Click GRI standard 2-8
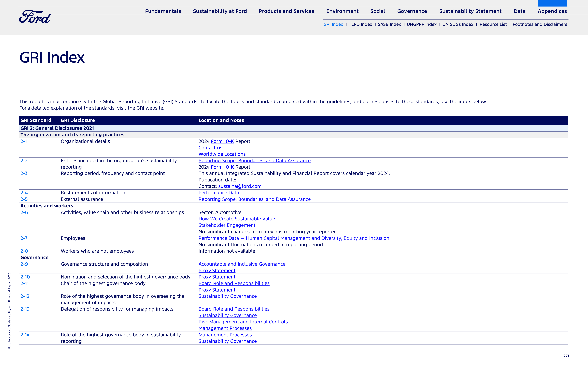 [x=24, y=251]
